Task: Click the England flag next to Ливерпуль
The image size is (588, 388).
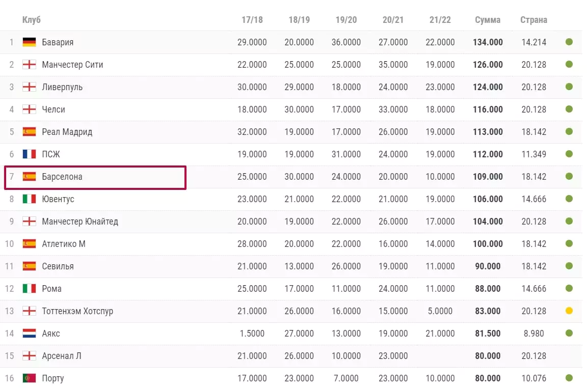Action: tap(29, 87)
